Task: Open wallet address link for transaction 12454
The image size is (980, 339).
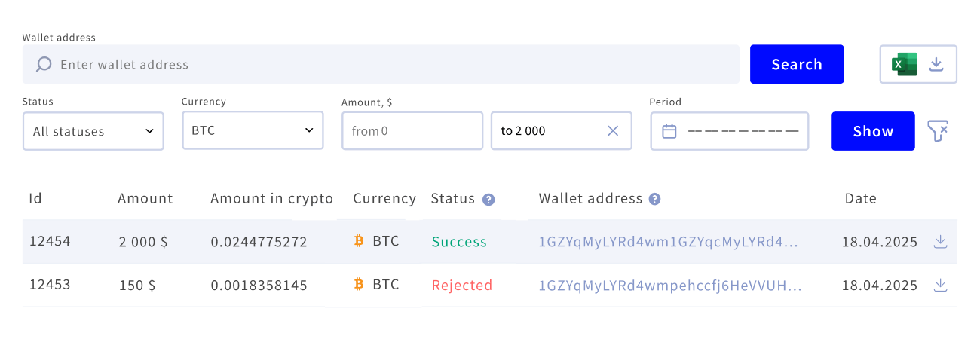Action: 668,242
